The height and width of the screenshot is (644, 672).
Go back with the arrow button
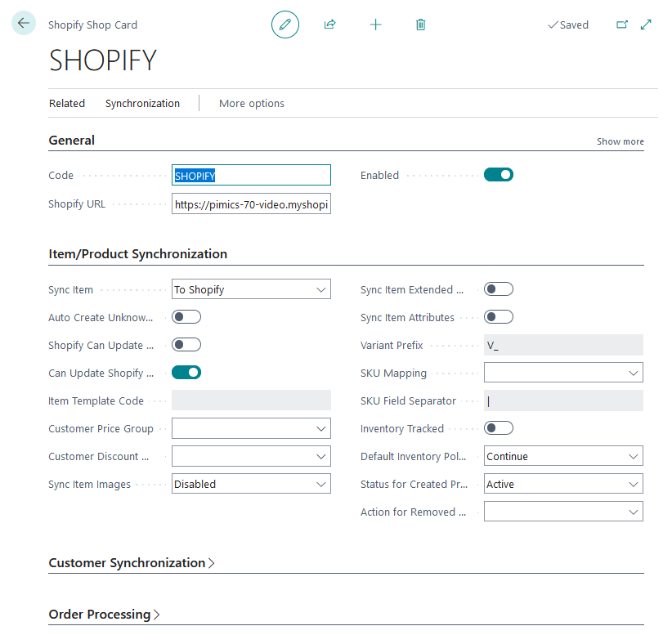[x=24, y=23]
